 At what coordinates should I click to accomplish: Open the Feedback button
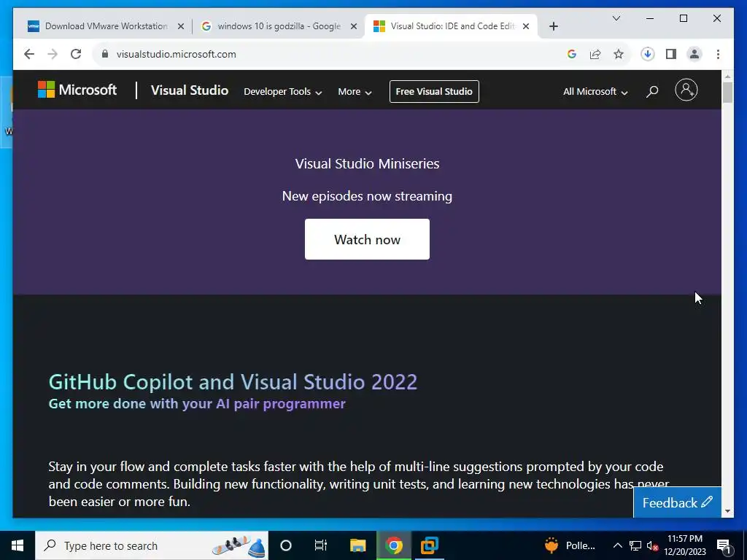click(677, 502)
